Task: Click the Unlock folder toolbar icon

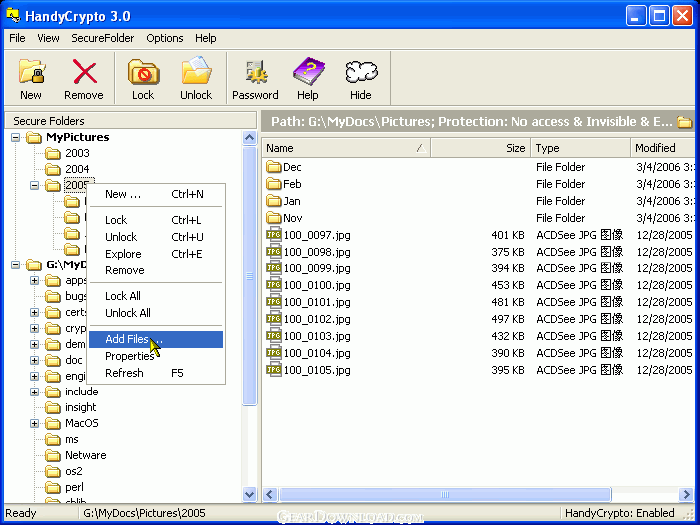Action: pyautogui.click(x=196, y=71)
